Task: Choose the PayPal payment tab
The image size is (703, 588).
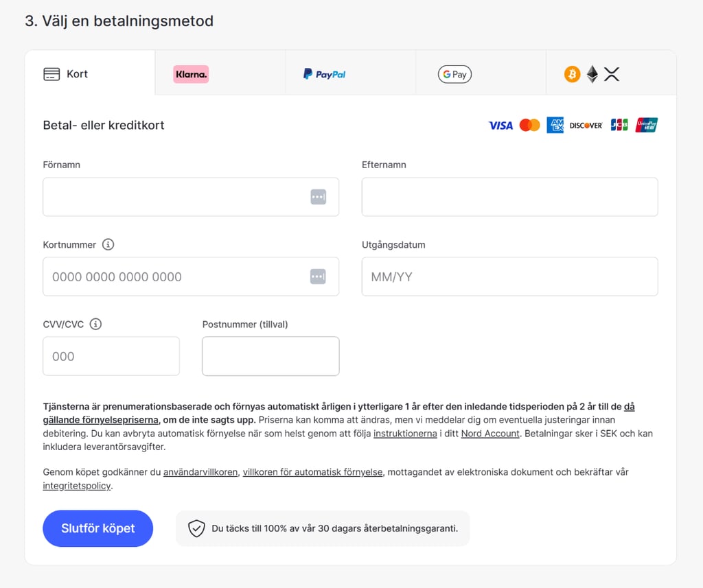Action: pos(351,73)
